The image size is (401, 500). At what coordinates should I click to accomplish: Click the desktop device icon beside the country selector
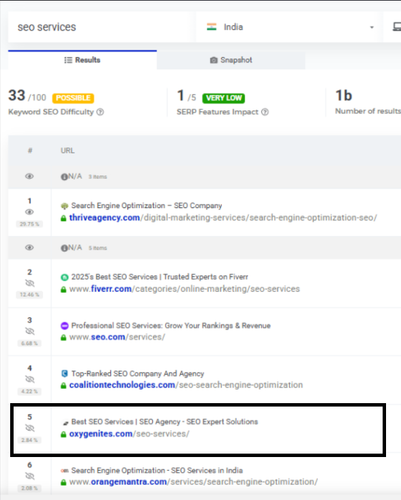click(x=396, y=27)
